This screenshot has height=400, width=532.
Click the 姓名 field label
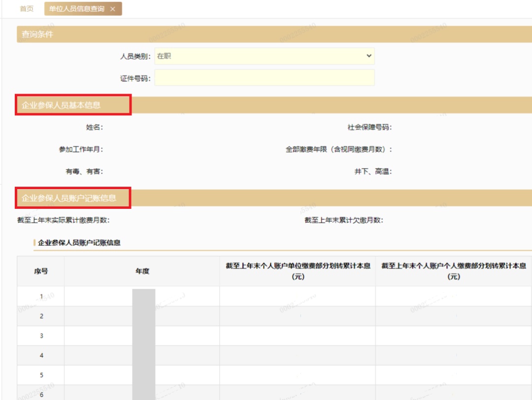[94, 127]
